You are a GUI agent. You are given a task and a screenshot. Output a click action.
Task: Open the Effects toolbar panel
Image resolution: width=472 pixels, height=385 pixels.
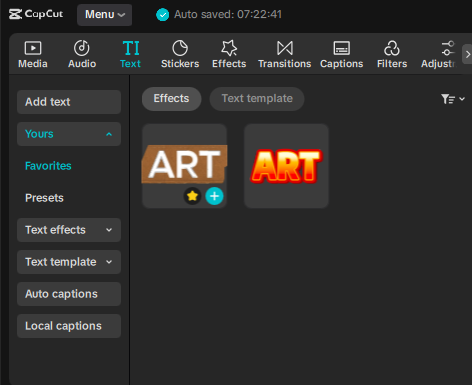pos(229,54)
